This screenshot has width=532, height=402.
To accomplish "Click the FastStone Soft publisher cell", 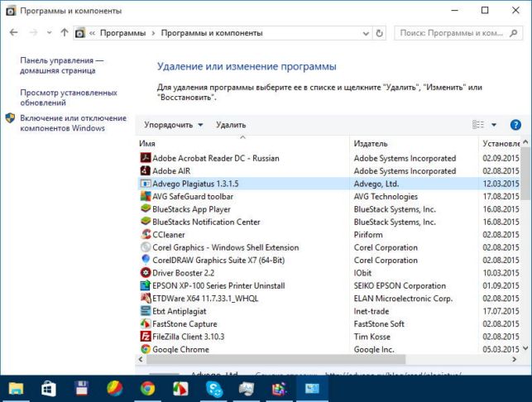I will (x=379, y=324).
